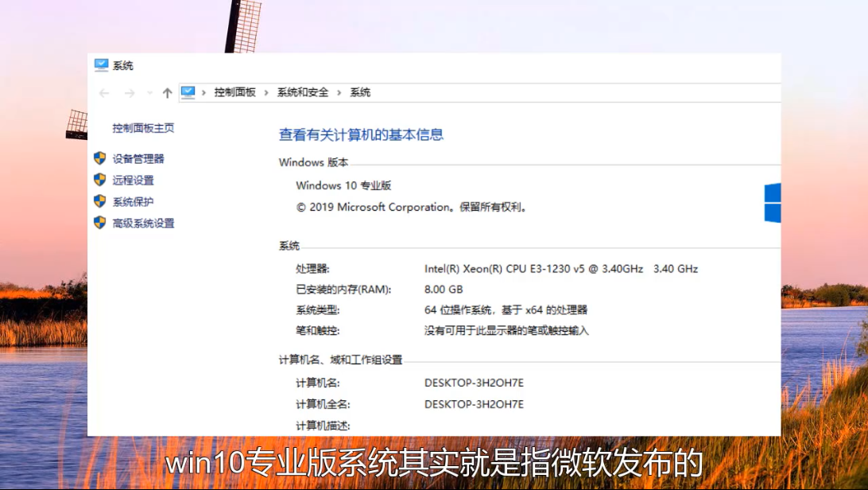The height and width of the screenshot is (490, 868).
Task: Click shield icon beside 系统保护
Action: coord(99,201)
